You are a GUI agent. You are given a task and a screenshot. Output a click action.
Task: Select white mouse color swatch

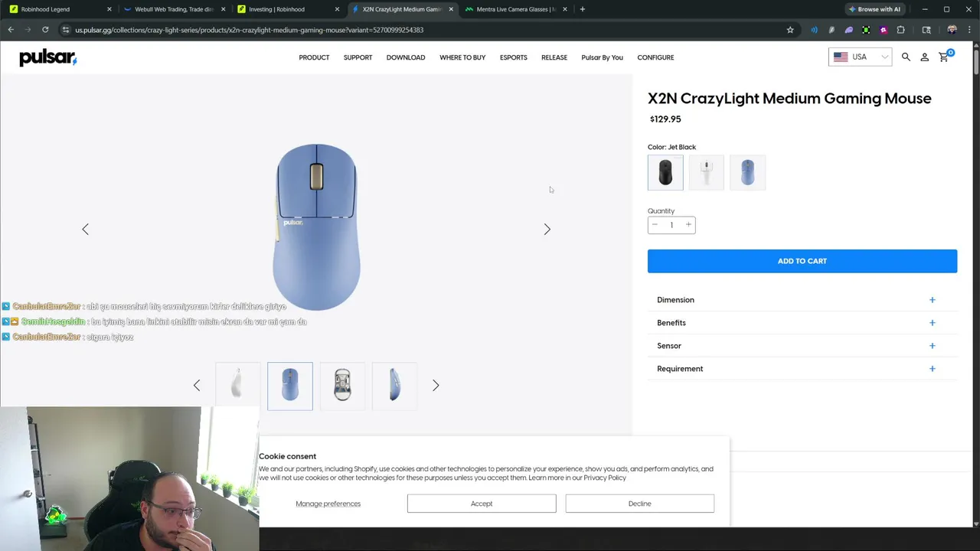[x=707, y=172]
